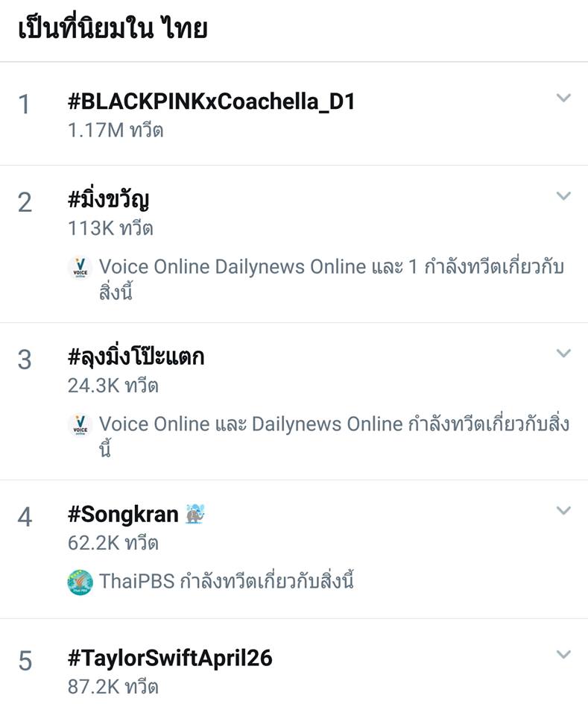
Task: Expand options chevron for #BLACKPINKxCoachella_D1 trend
Action: click(x=563, y=98)
